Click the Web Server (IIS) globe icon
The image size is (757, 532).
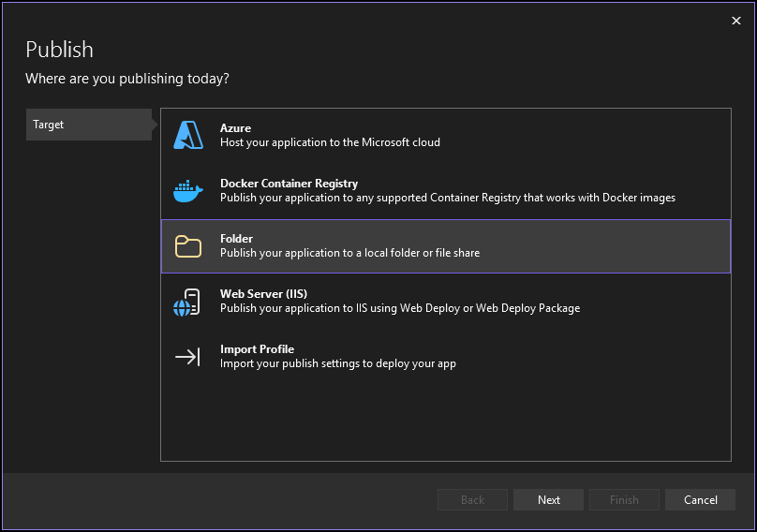point(188,302)
